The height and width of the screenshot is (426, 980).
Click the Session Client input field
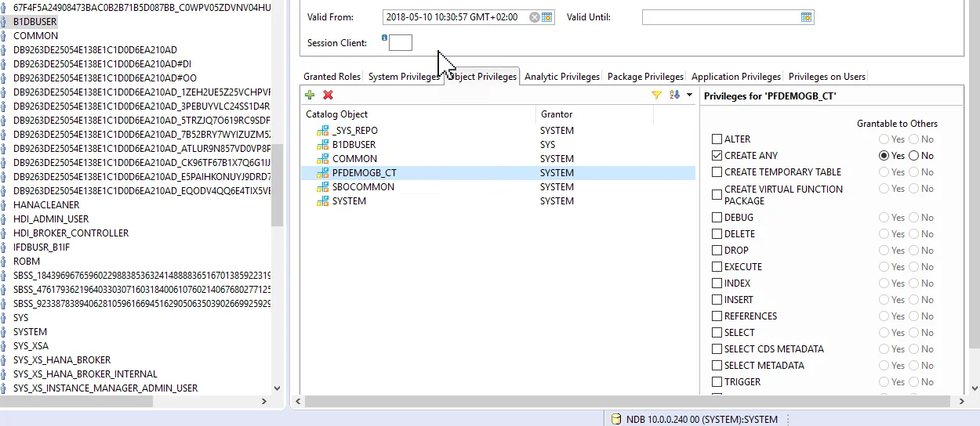401,43
